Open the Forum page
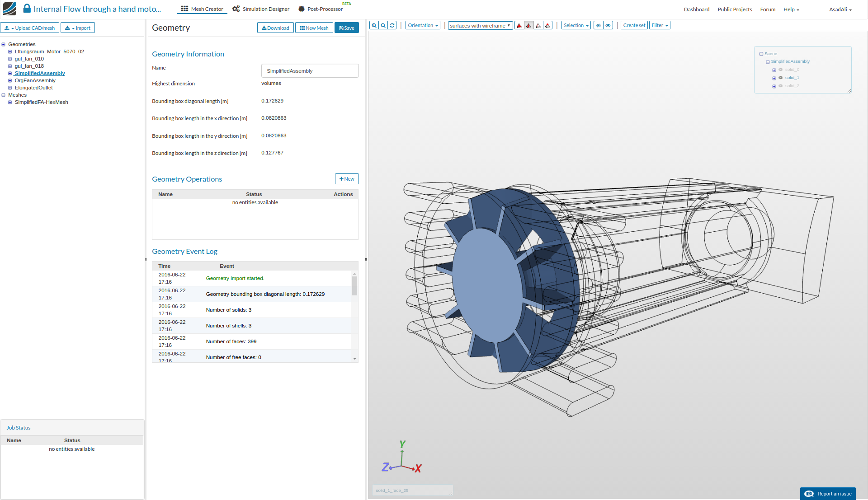This screenshot has width=868, height=500. point(767,9)
